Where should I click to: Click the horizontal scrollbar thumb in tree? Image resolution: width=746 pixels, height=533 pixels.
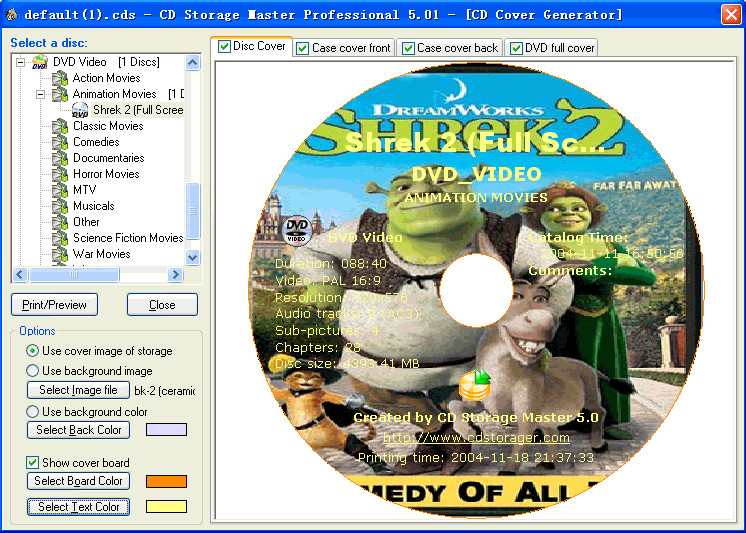pyautogui.click(x=74, y=275)
